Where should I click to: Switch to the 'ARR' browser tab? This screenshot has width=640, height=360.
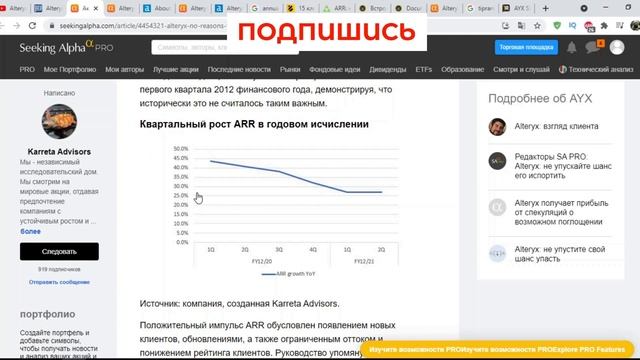click(x=336, y=8)
